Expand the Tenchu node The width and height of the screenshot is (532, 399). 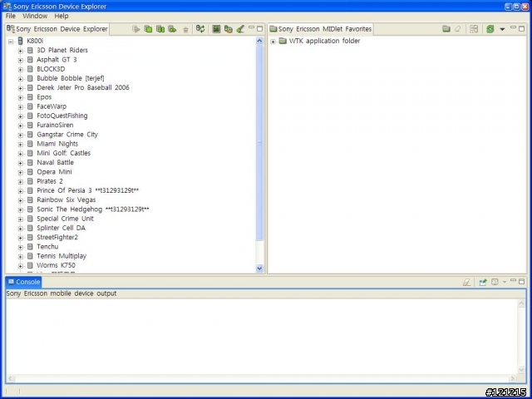point(21,248)
